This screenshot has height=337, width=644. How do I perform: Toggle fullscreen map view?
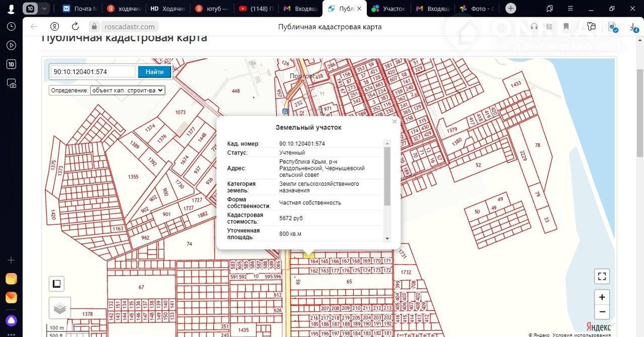[x=602, y=277]
